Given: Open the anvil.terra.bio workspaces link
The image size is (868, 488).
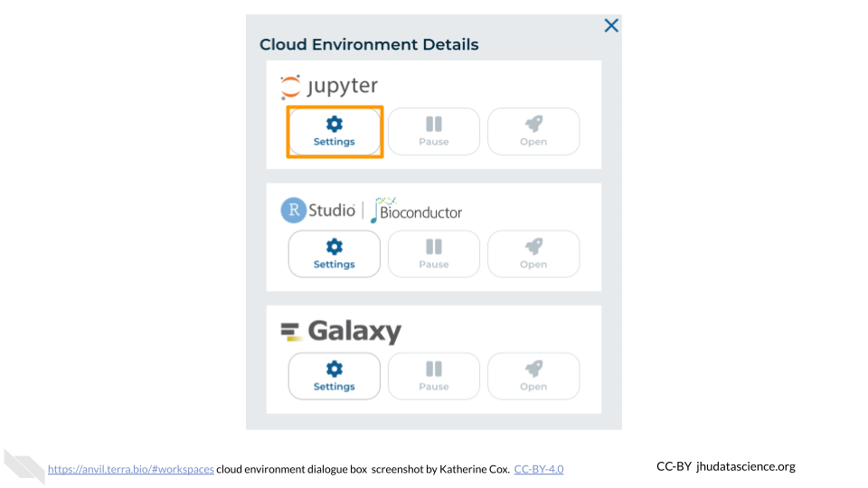Looking at the screenshot, I should tap(130, 469).
